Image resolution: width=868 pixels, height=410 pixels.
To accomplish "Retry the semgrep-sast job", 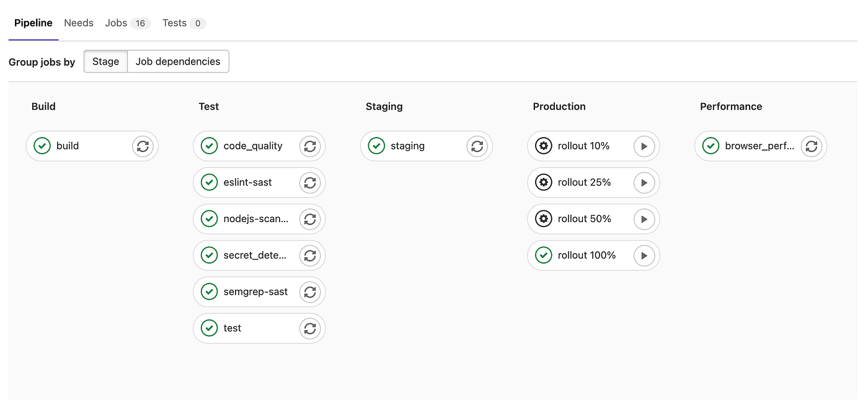I will (x=310, y=292).
